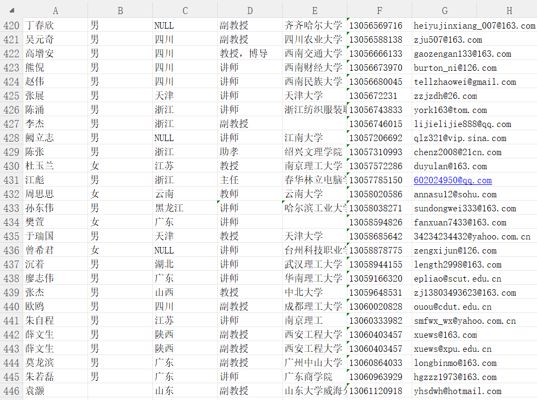
Task: Click email xuews@xpu.edu.cn
Action: coord(452,349)
